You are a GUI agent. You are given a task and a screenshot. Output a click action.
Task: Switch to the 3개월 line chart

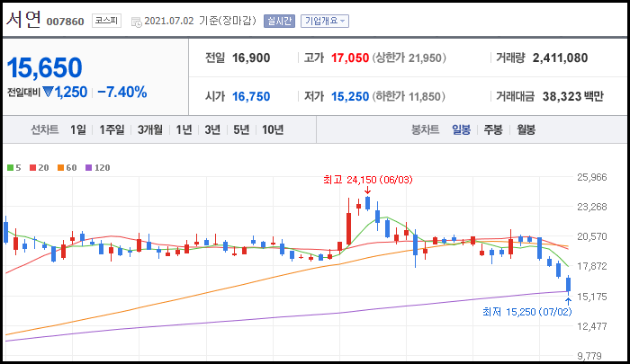point(150,129)
